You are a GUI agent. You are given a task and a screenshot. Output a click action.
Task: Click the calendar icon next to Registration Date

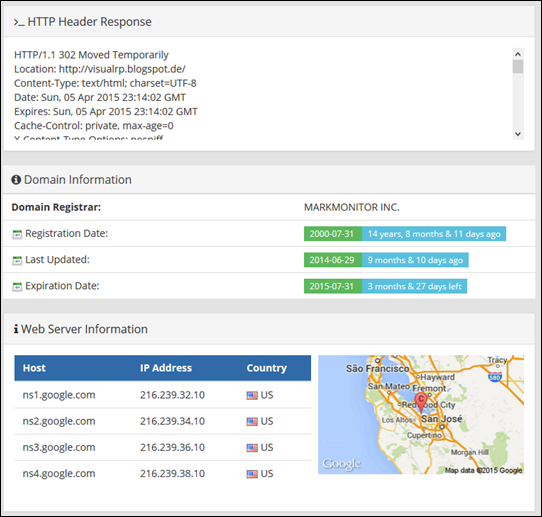pos(17,234)
